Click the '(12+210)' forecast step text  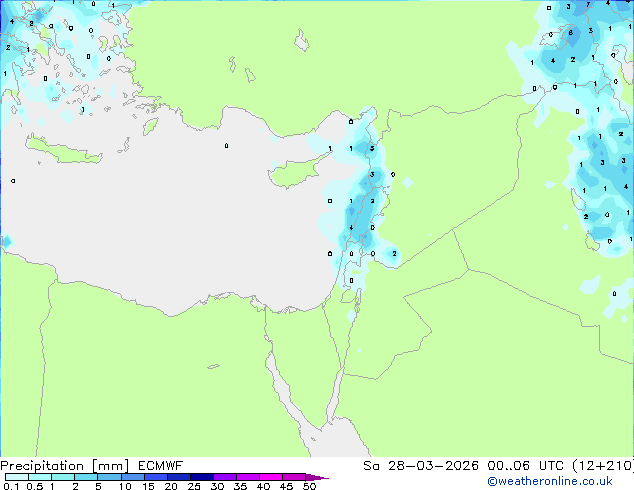[x=603, y=466]
